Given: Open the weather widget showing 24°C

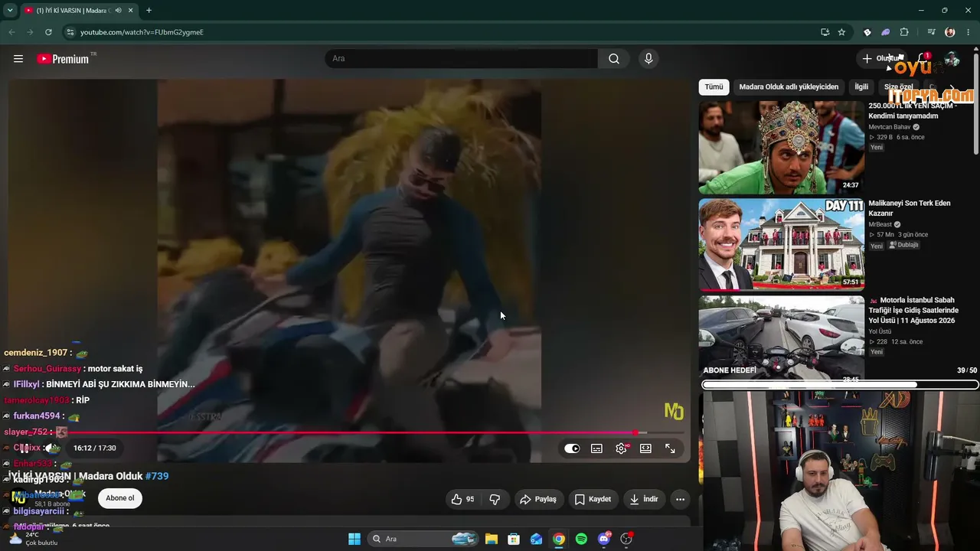Looking at the screenshot, I should pos(32,539).
